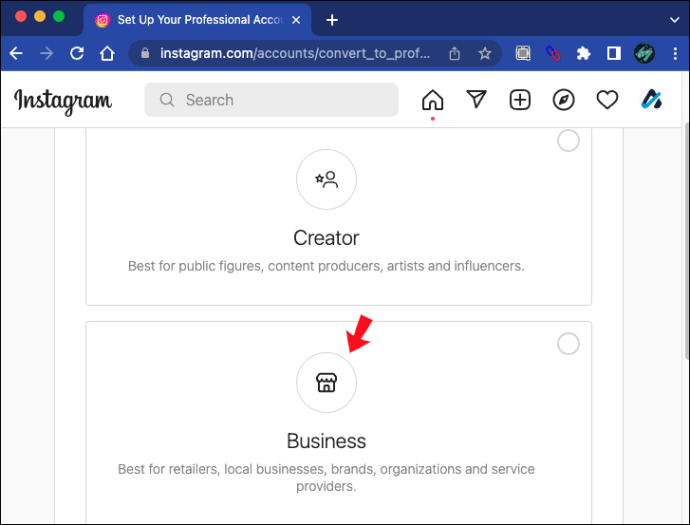Open Explore compass icon

[564, 100]
